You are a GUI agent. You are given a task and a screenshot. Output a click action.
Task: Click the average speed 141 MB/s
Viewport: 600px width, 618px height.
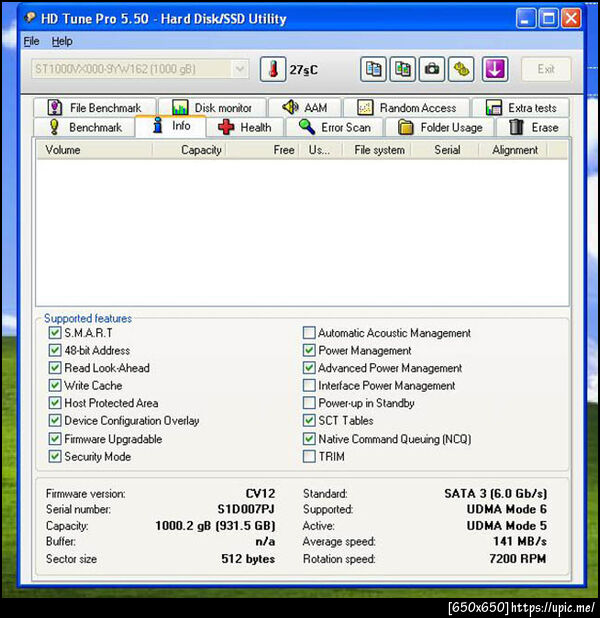(520, 541)
